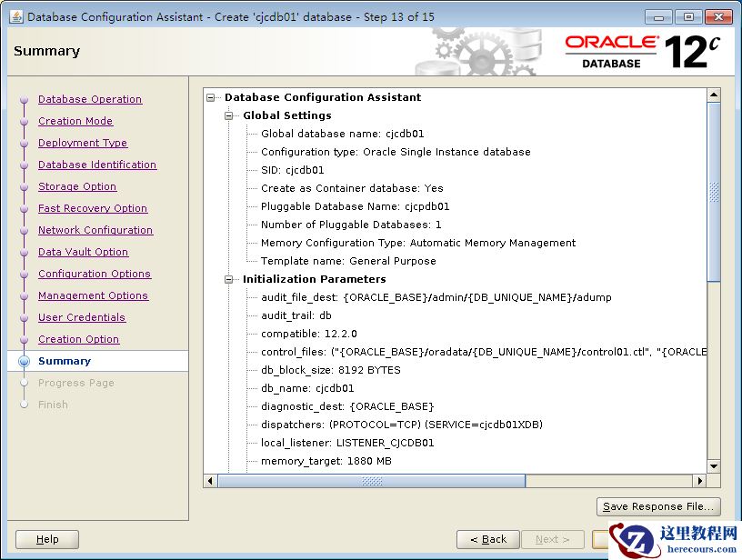Click the vertical scrollbar thumb

pyautogui.click(x=714, y=192)
